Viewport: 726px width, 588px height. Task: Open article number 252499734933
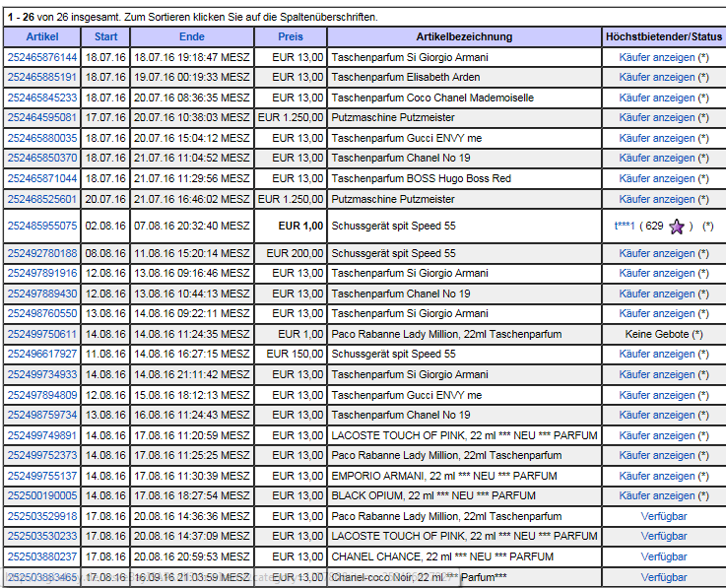(x=42, y=374)
